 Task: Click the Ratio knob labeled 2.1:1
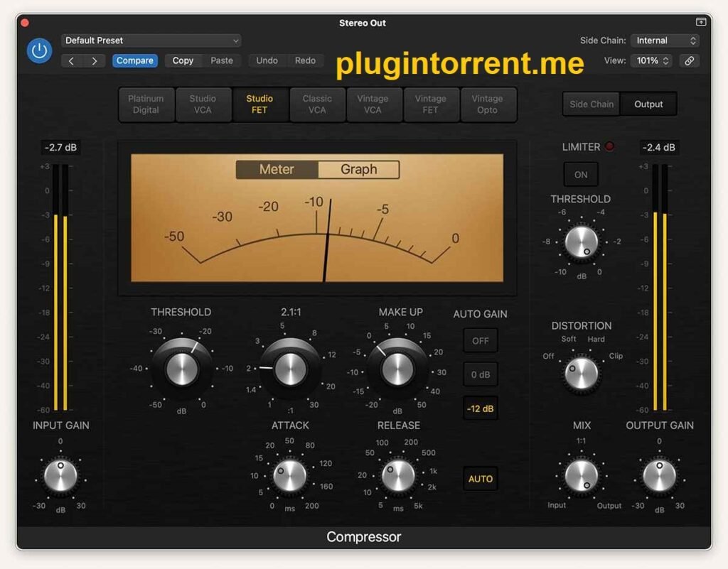click(x=290, y=369)
